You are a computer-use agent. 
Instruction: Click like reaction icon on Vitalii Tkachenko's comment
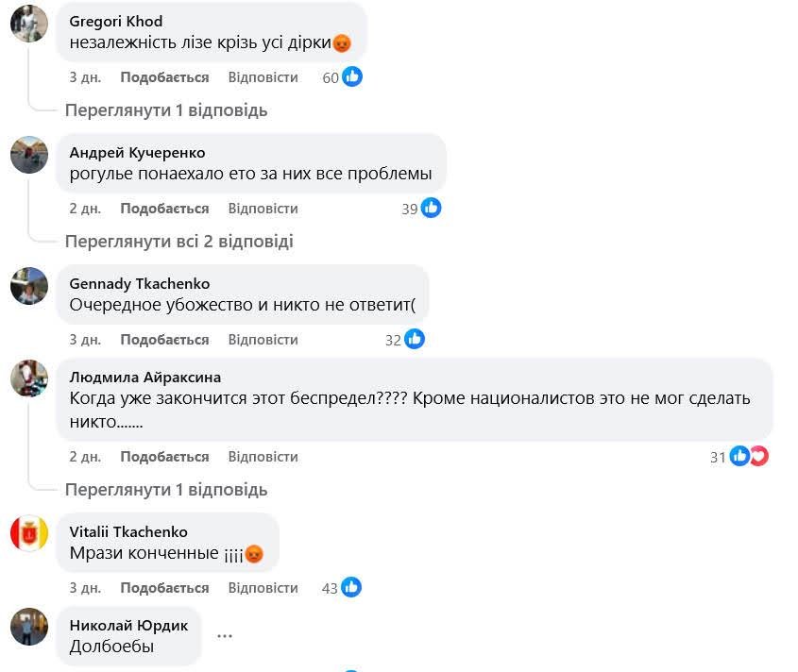pyautogui.click(x=351, y=587)
